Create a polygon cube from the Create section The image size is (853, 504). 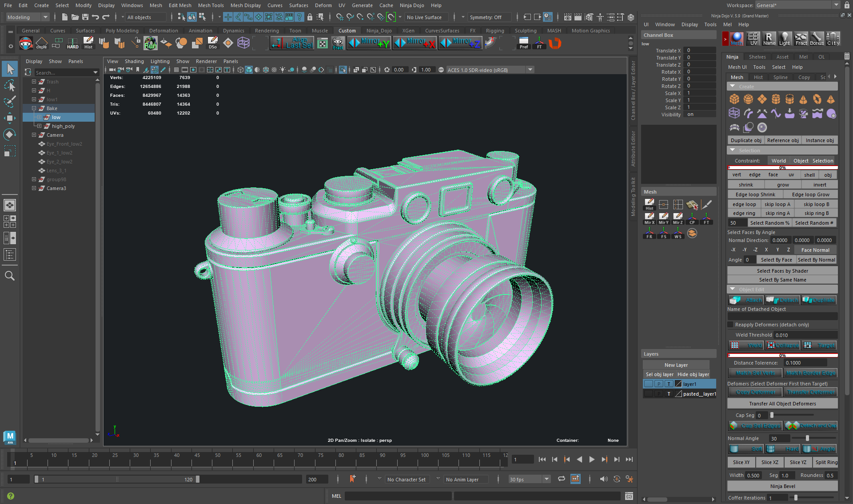[734, 99]
